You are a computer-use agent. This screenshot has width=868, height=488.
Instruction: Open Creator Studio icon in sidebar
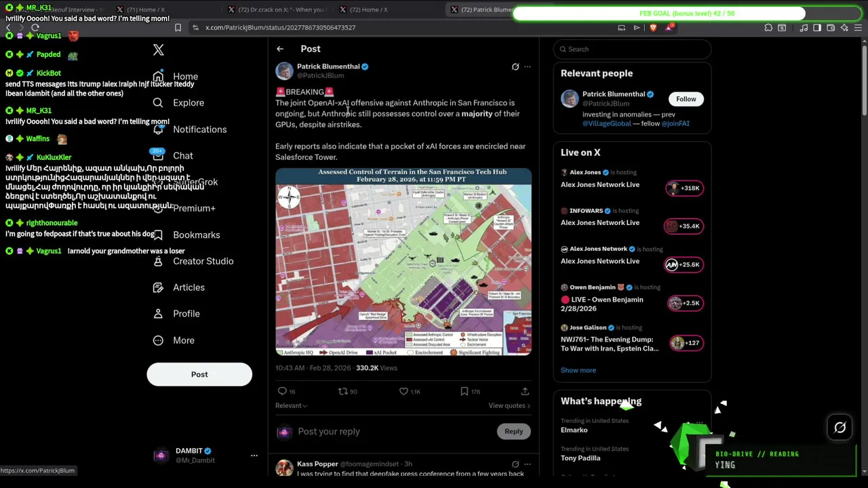158,261
